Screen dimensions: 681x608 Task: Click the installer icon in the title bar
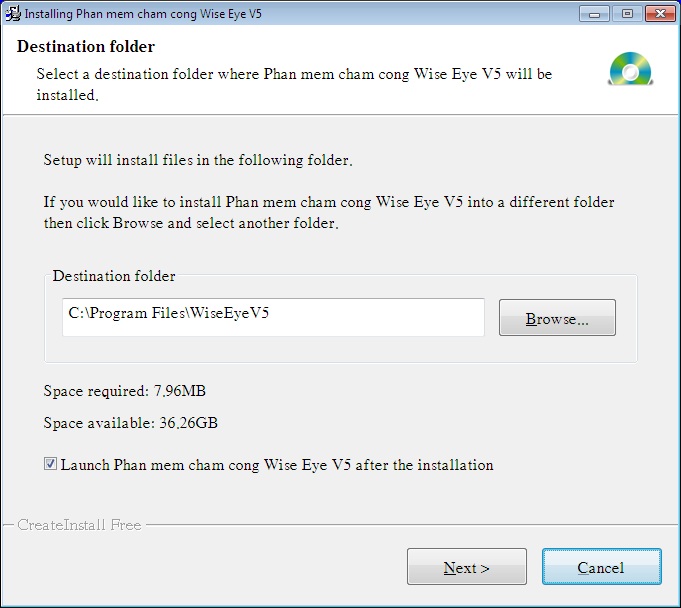[13, 14]
